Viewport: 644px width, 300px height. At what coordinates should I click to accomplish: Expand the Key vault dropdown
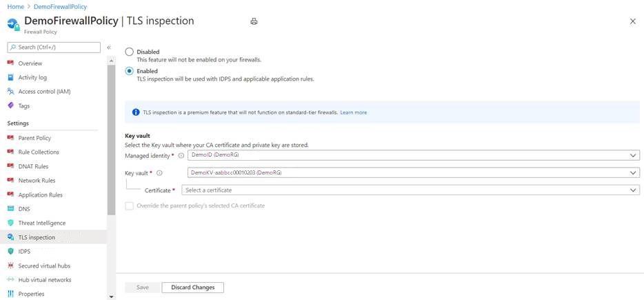point(413,172)
